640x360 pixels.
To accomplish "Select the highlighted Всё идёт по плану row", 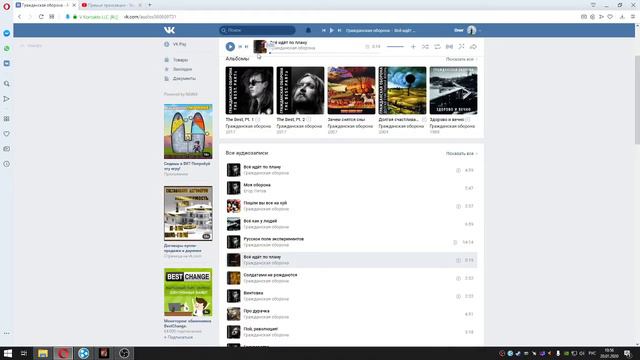I will tap(351, 260).
